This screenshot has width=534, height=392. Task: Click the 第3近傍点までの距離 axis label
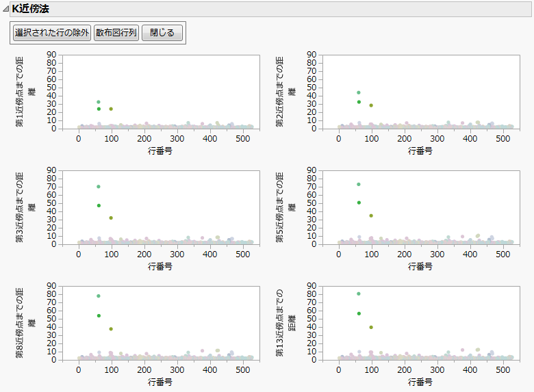(x=25, y=207)
